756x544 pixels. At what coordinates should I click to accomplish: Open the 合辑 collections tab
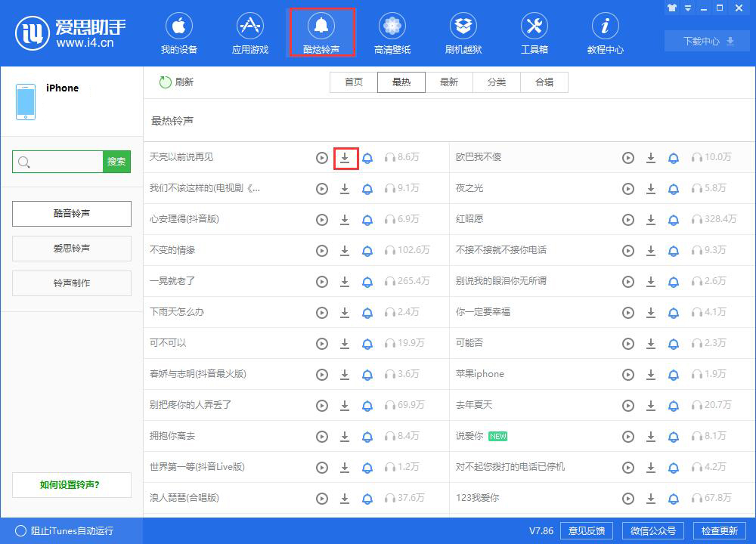tap(544, 82)
